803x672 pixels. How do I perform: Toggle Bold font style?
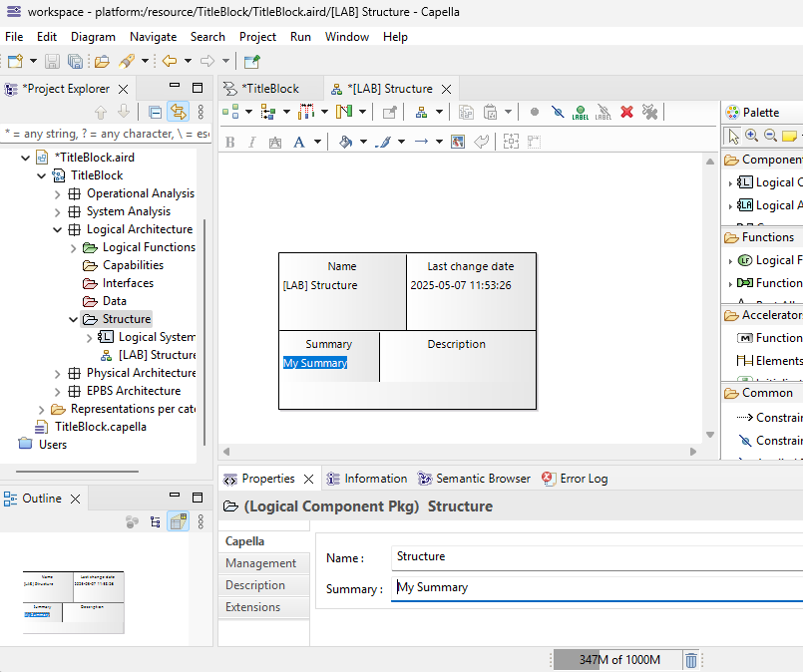point(230,142)
